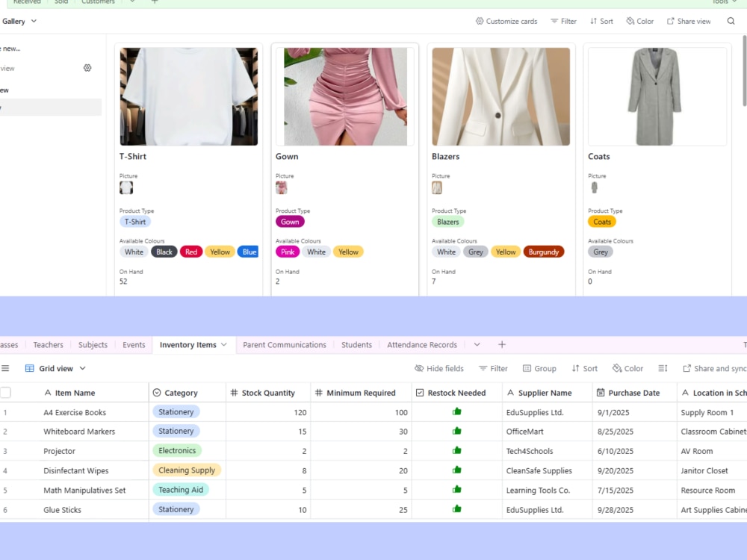Click the Minimum Required column header
This screenshot has width=747, height=560.
coord(361,393)
